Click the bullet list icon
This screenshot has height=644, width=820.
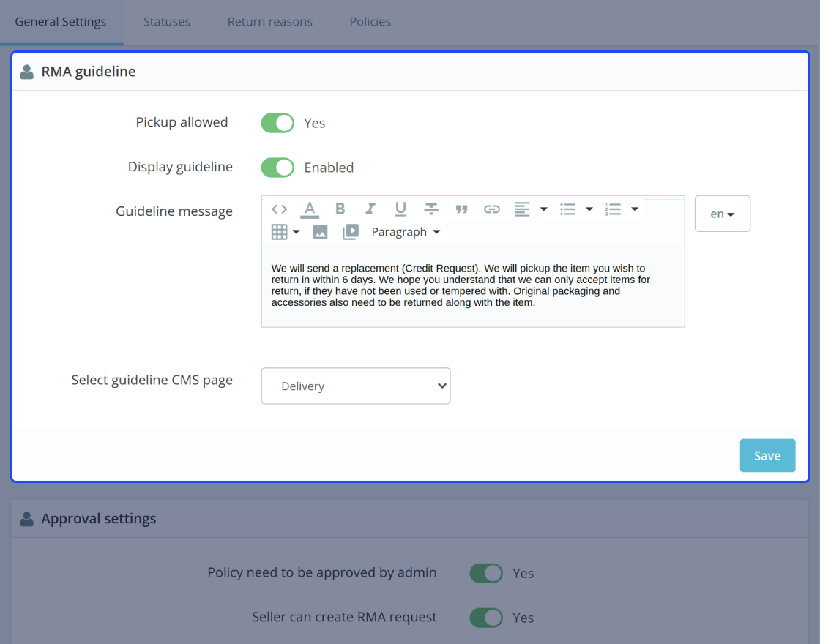[567, 209]
